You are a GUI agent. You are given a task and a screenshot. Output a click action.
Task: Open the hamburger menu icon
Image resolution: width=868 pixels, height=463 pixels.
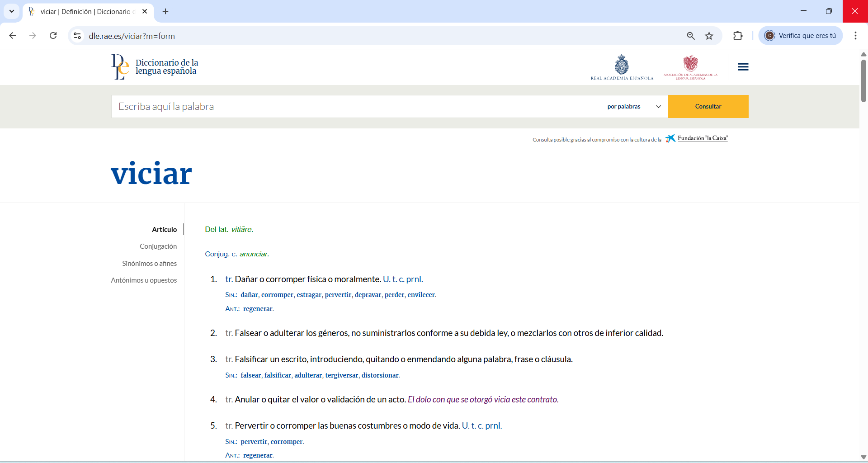(743, 67)
